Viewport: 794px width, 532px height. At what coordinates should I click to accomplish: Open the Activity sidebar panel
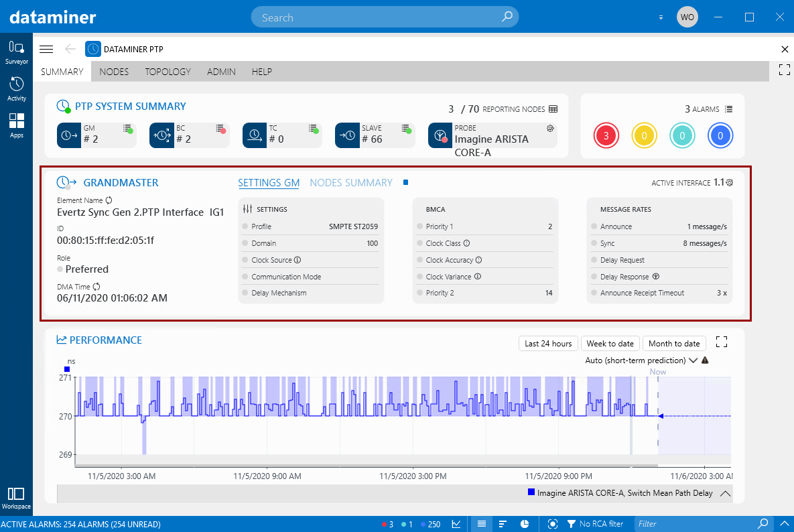pos(16,89)
